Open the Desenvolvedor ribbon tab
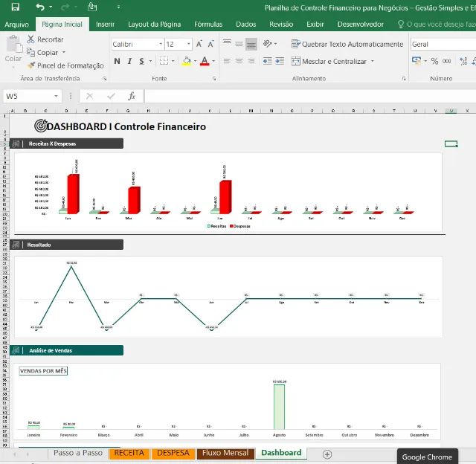This screenshot has height=464, width=476. tap(360, 25)
